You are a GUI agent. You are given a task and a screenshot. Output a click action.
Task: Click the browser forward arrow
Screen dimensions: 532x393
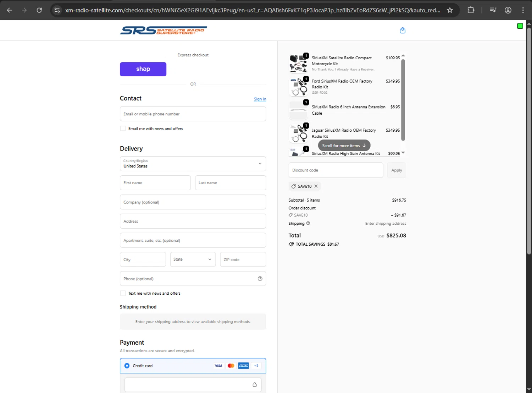[24, 10]
